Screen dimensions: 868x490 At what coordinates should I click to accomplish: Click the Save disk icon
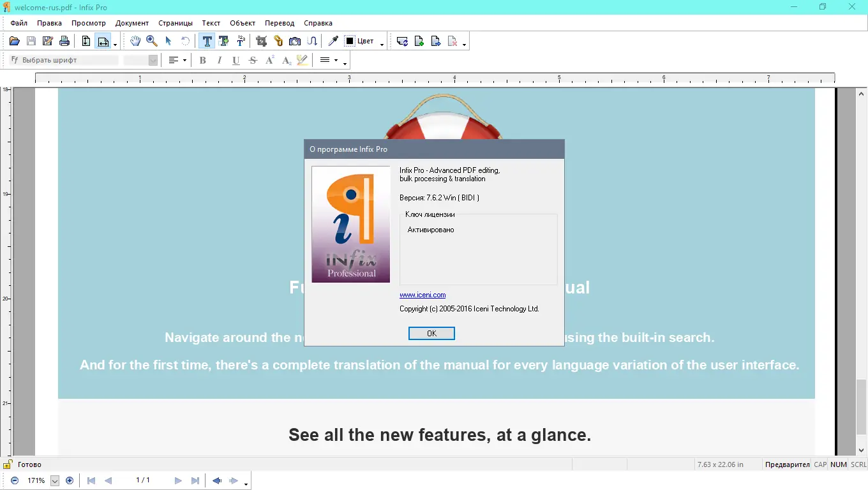31,41
